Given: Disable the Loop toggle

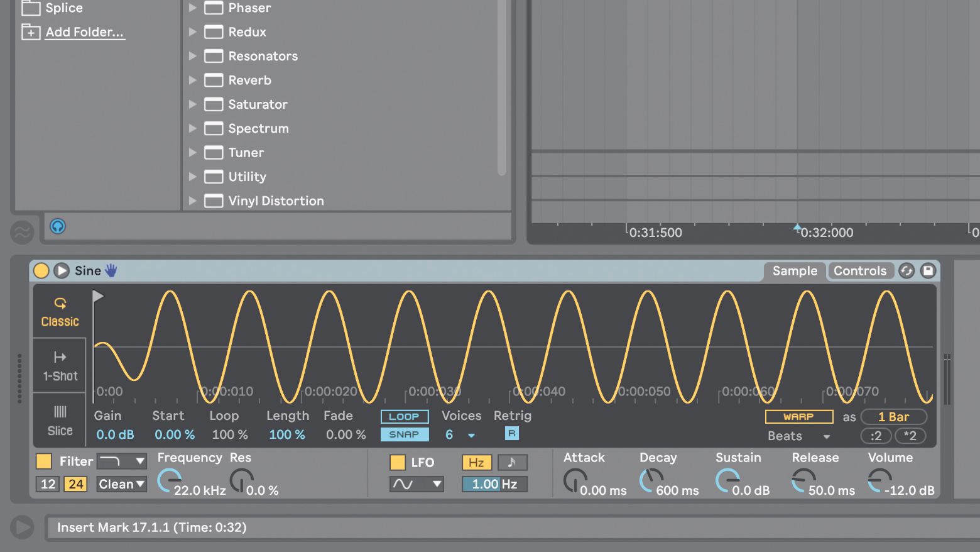Looking at the screenshot, I should 405,416.
